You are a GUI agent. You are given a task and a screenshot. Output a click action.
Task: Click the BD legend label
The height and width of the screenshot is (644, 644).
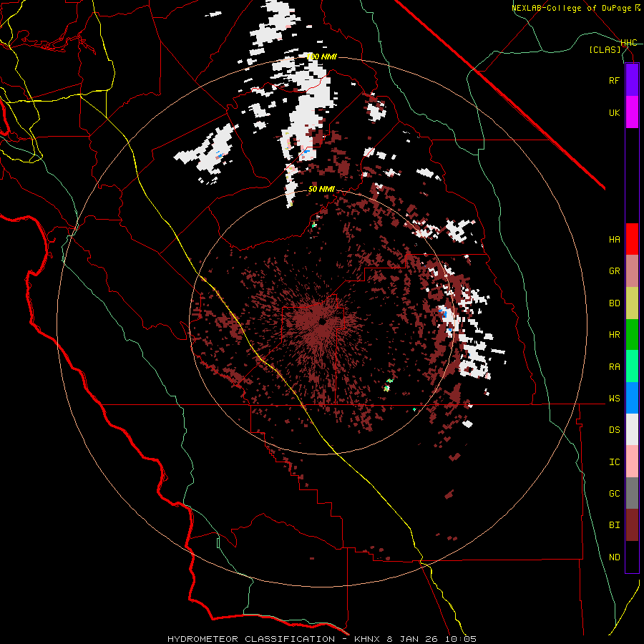(x=614, y=303)
